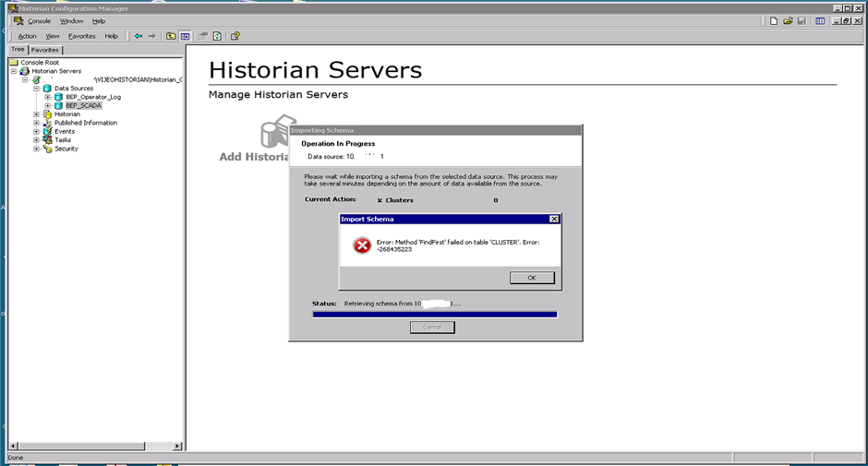
Task: Expand the Tasks node
Action: pos(37,140)
